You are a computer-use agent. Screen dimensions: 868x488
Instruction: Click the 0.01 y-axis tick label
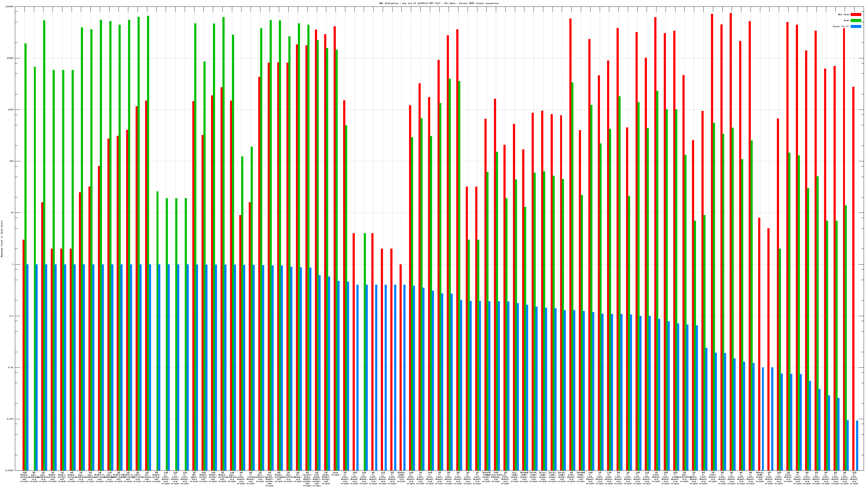coord(11,367)
